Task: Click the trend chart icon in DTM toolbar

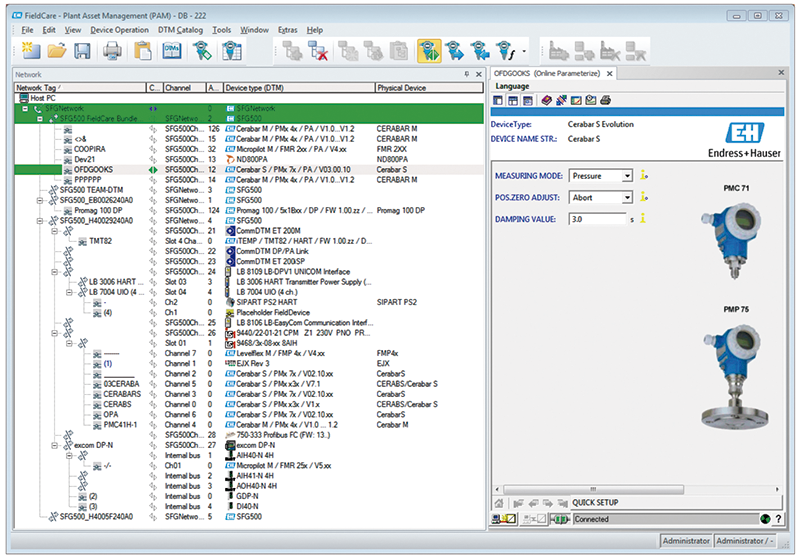Action: tap(576, 100)
